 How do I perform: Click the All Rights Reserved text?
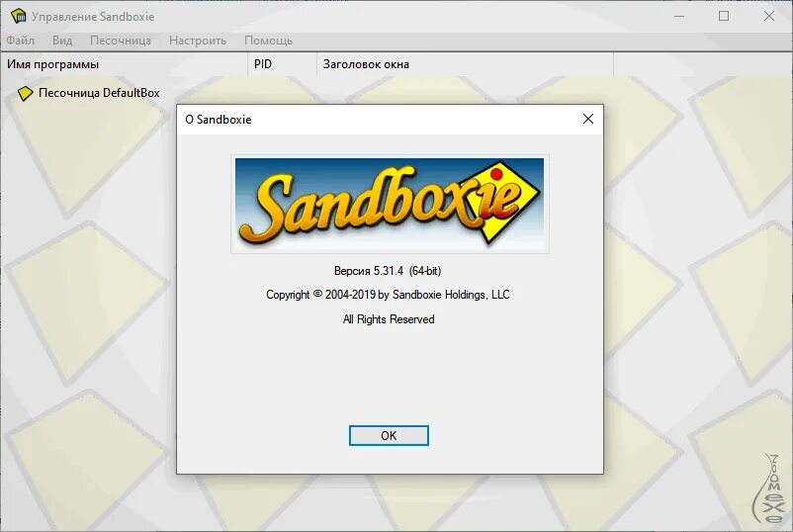click(x=389, y=319)
